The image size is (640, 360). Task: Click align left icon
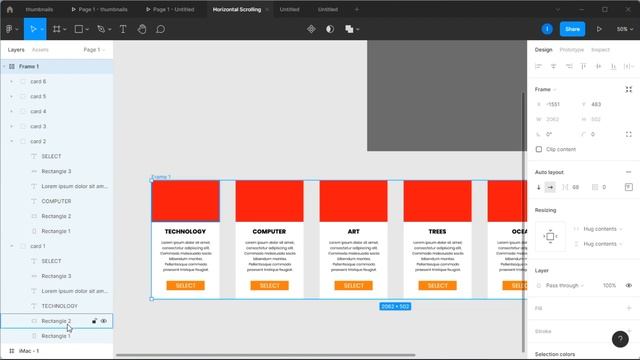(538, 66)
